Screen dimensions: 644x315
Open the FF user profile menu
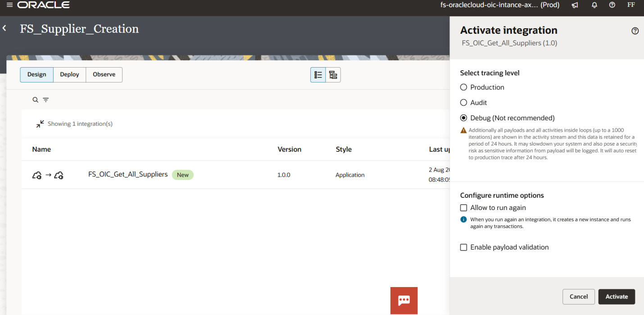[631, 5]
